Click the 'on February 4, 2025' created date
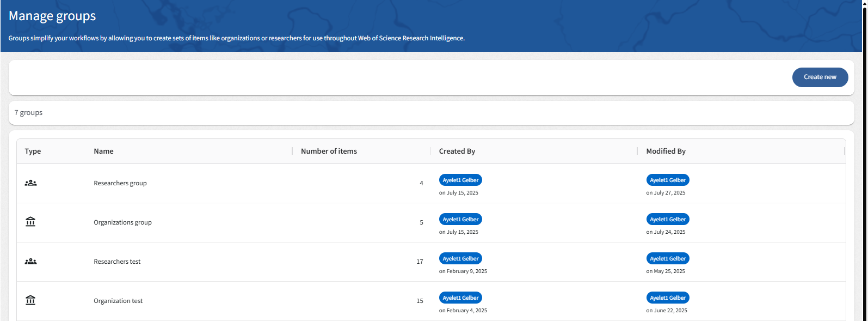The image size is (868, 321). [463, 311]
